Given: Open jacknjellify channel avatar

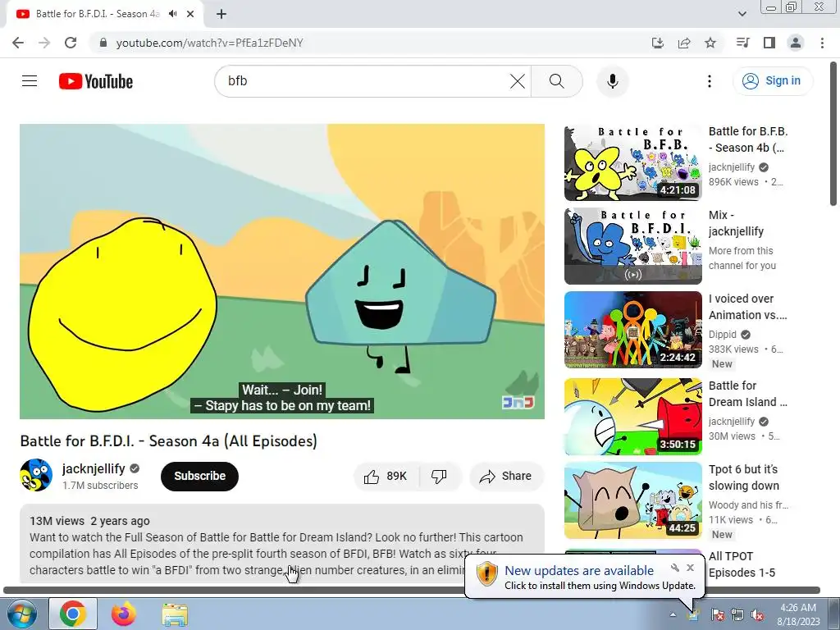Looking at the screenshot, I should click(x=36, y=475).
